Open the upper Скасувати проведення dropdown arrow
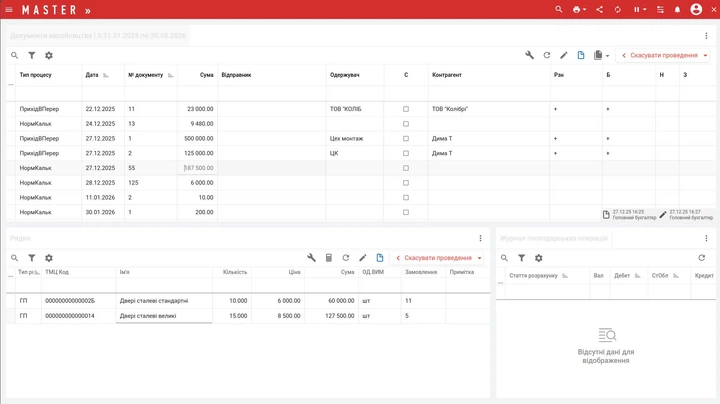 [705, 56]
